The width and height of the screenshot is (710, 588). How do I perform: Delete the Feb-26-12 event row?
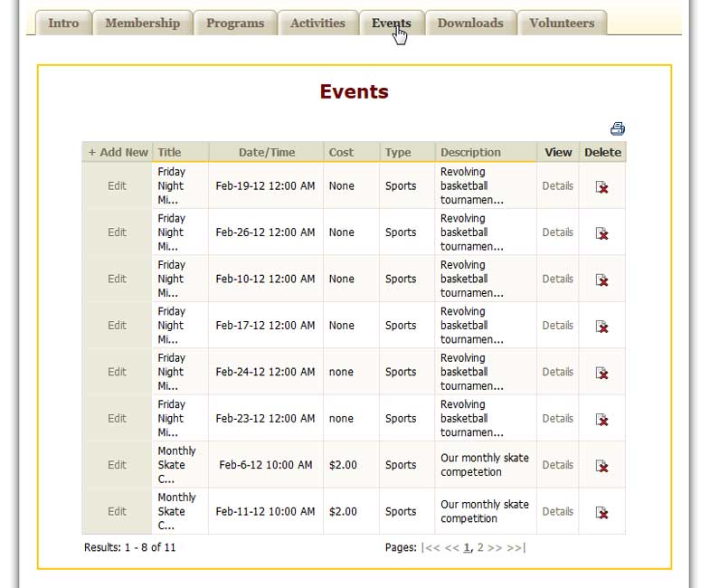pyautogui.click(x=601, y=233)
